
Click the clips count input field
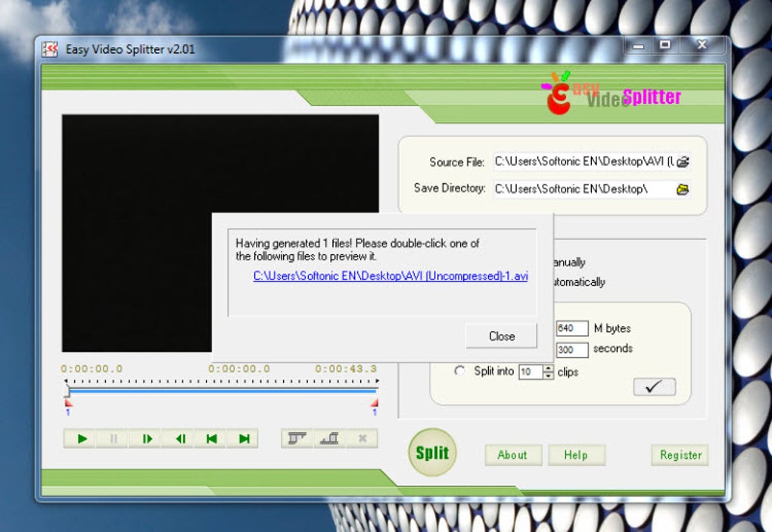coord(531,372)
